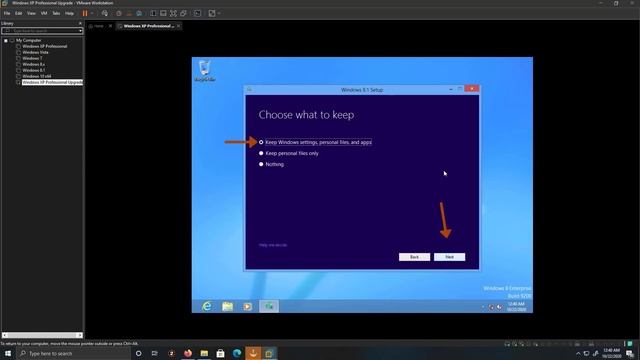Click the thumbnail bar view toolbar icon
640x360 pixels.
pyautogui.click(x=163, y=13)
